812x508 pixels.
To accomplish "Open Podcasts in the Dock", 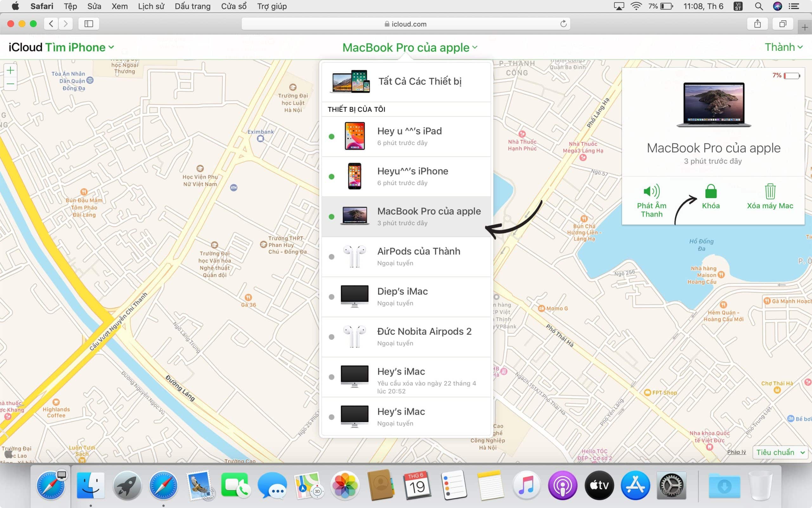I will pos(562,485).
